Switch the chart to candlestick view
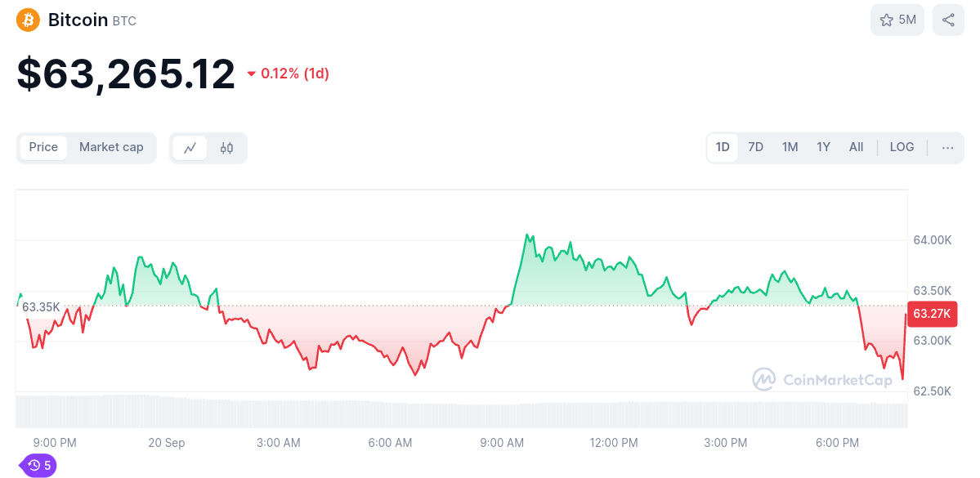This screenshot has width=980, height=478. (226, 148)
